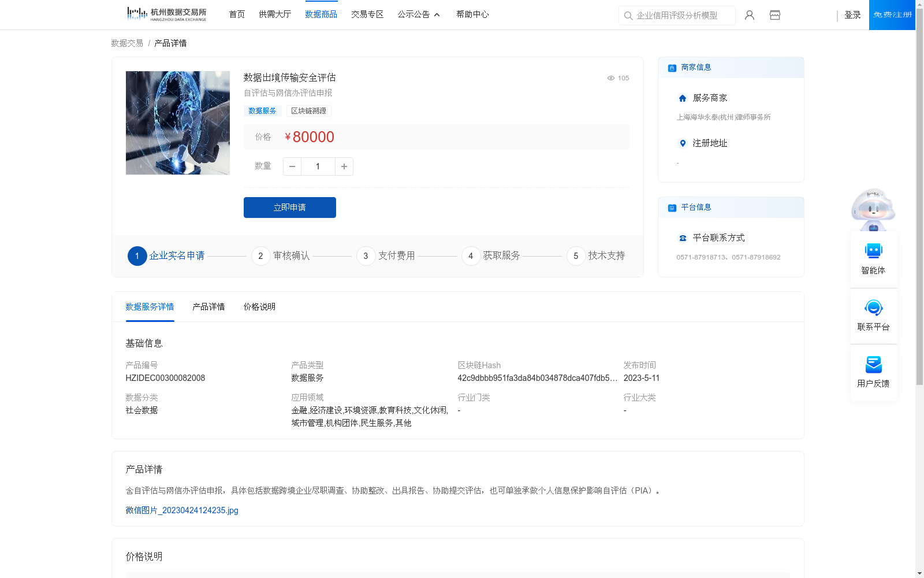The height and width of the screenshot is (578, 924).
Task: Click the 平台信息 panel icon
Action: pos(672,208)
